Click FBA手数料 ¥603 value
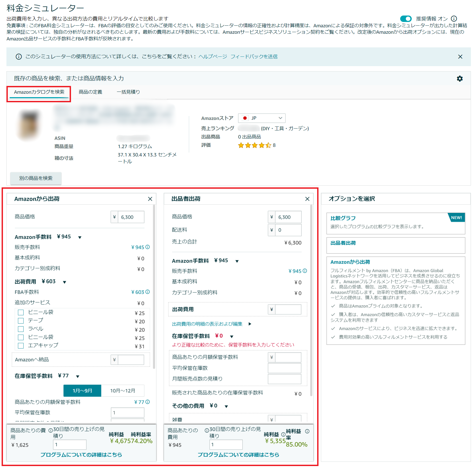Image resolution: width=476 pixels, height=469 pixels. [x=138, y=292]
